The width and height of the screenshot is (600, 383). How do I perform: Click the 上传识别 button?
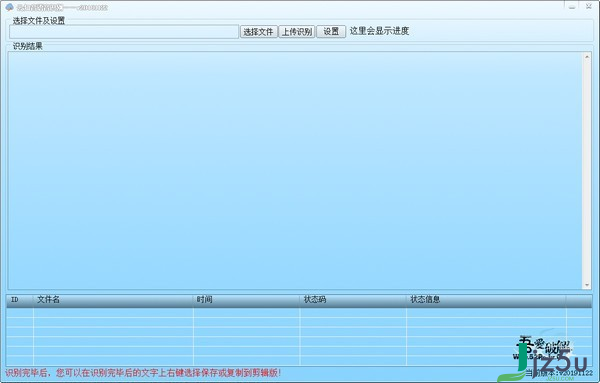(x=297, y=31)
